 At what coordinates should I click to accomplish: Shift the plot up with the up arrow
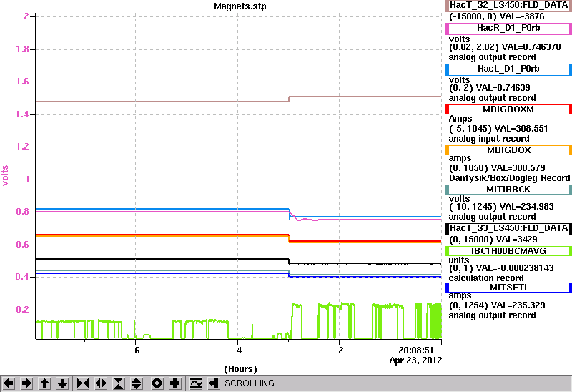coord(44,383)
